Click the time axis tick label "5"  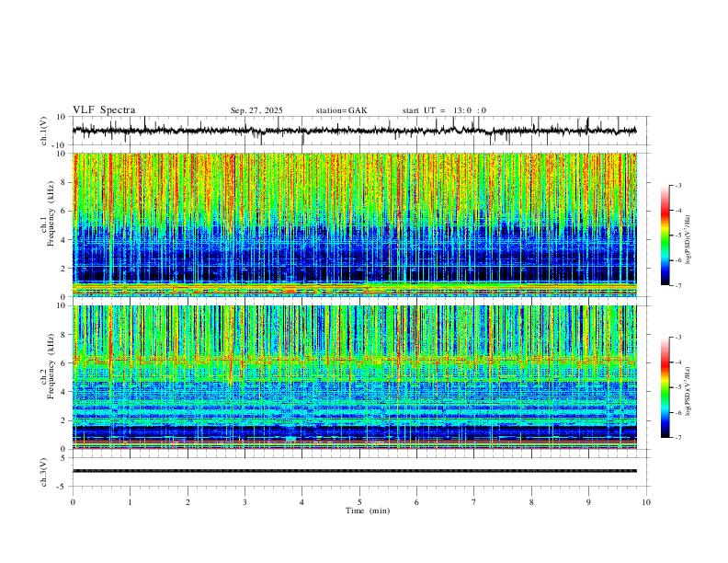point(359,502)
